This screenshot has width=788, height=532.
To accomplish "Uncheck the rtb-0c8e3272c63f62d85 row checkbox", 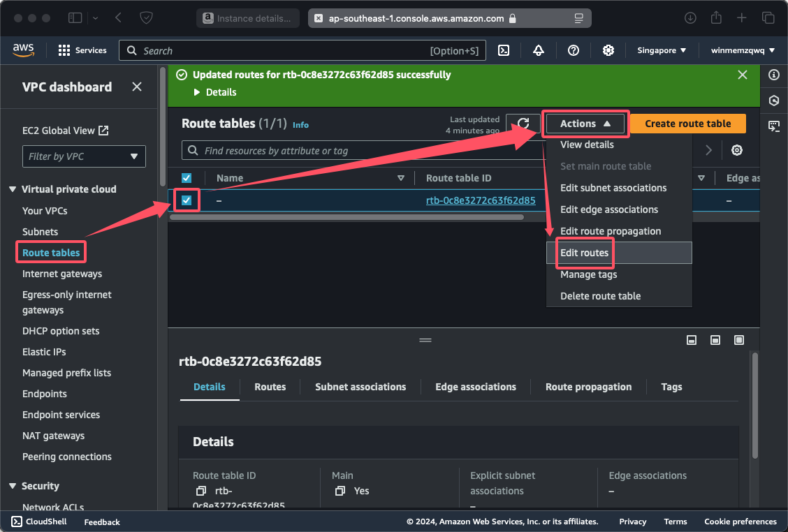I will [x=187, y=200].
